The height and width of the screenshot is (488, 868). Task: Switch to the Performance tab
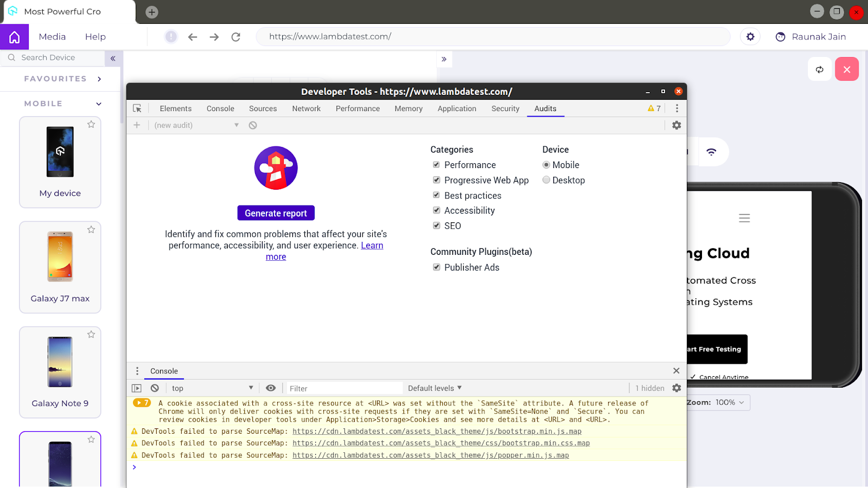pyautogui.click(x=358, y=108)
